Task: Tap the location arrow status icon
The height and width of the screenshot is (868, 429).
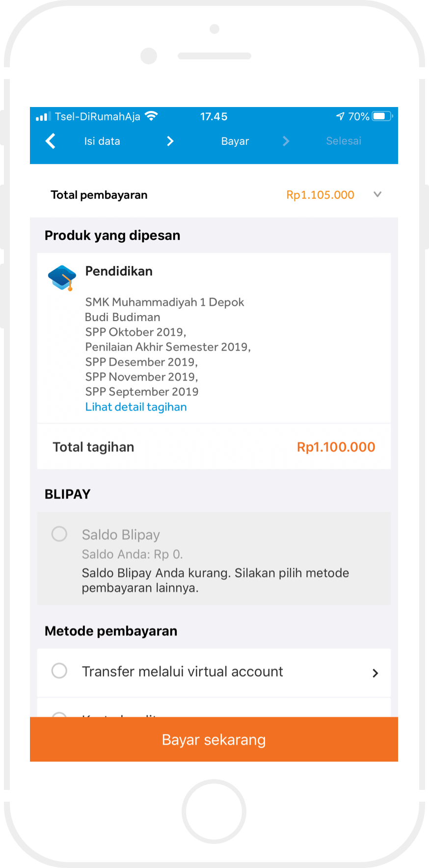Action: (x=340, y=116)
